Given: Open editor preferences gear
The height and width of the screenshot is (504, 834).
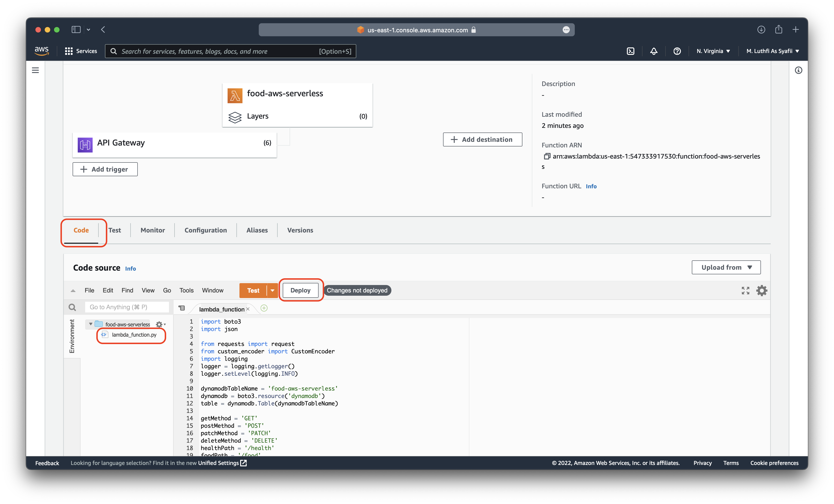Looking at the screenshot, I should point(762,290).
